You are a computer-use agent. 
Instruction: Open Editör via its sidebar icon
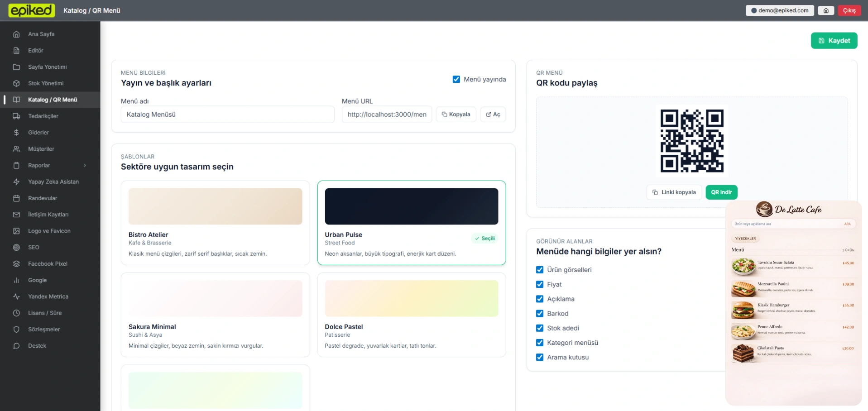coord(16,50)
